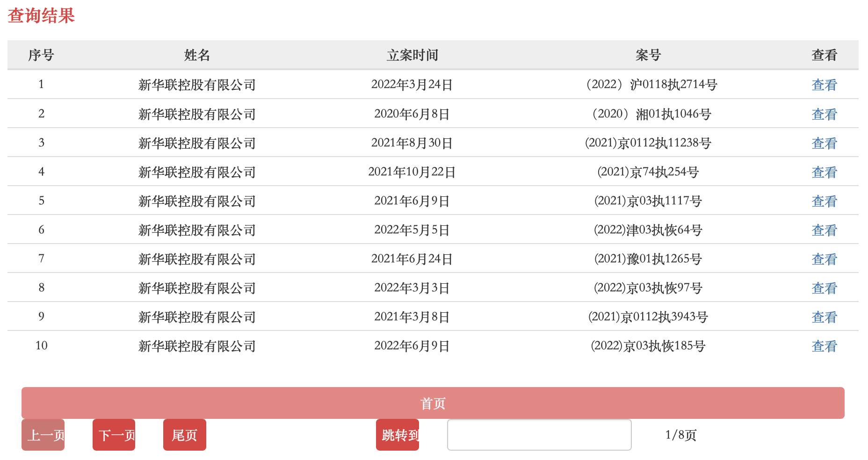Click 查看 link for row 1
Viewport: 868px width, 460px height.
coord(824,85)
